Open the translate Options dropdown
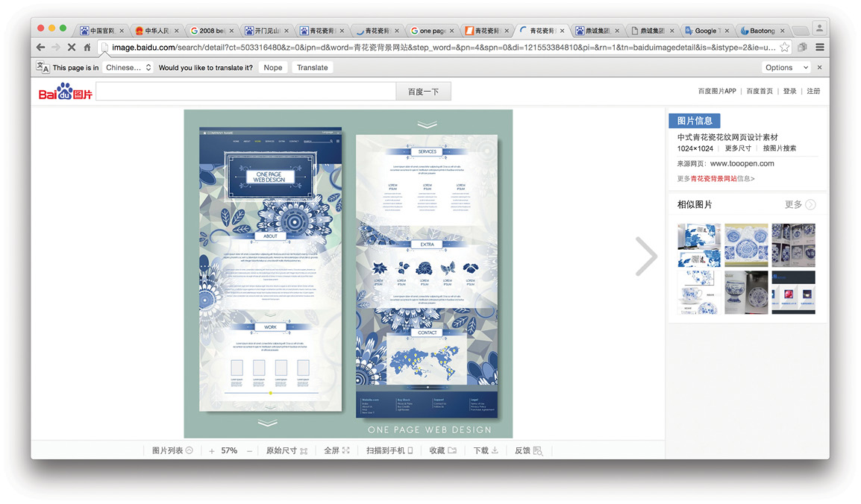 click(786, 67)
